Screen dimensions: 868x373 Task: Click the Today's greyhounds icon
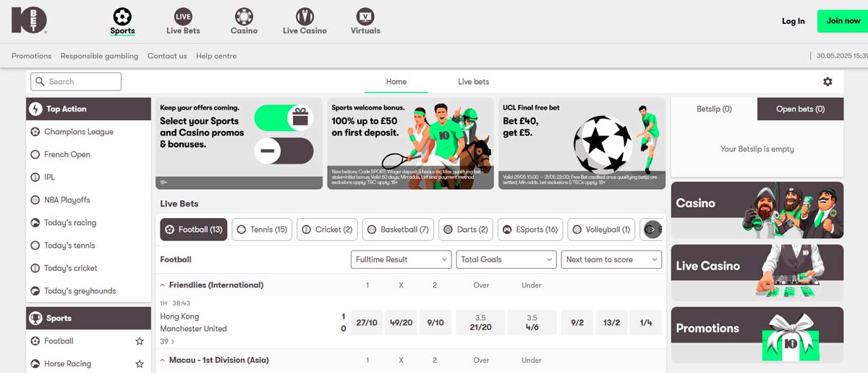tap(35, 291)
